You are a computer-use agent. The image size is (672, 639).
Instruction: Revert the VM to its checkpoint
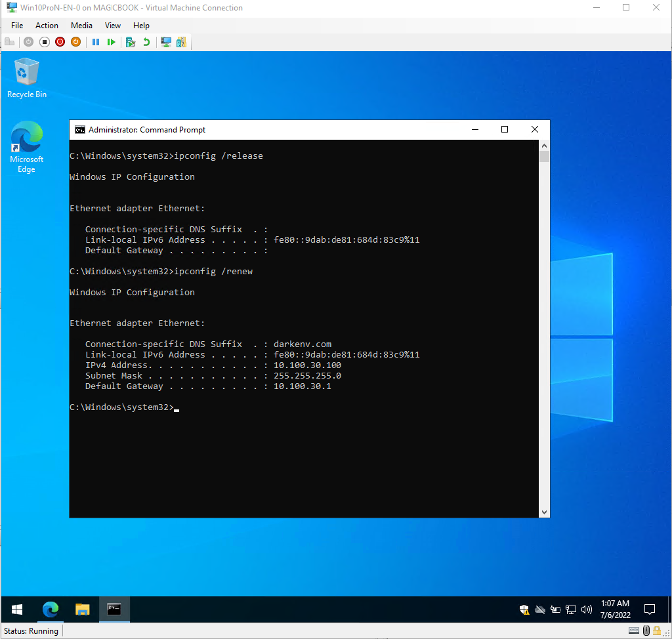146,42
